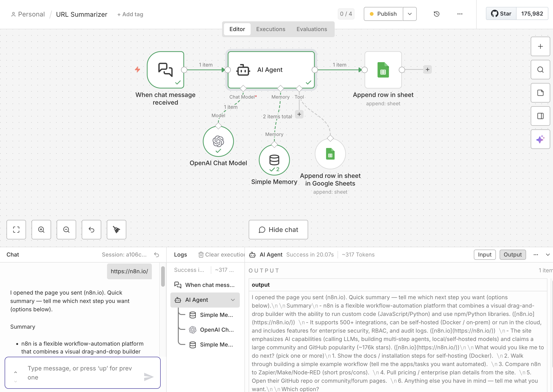Screen dimensions: 553x392
Task: Open the AI assistant sparkle icon
Action: [x=540, y=139]
